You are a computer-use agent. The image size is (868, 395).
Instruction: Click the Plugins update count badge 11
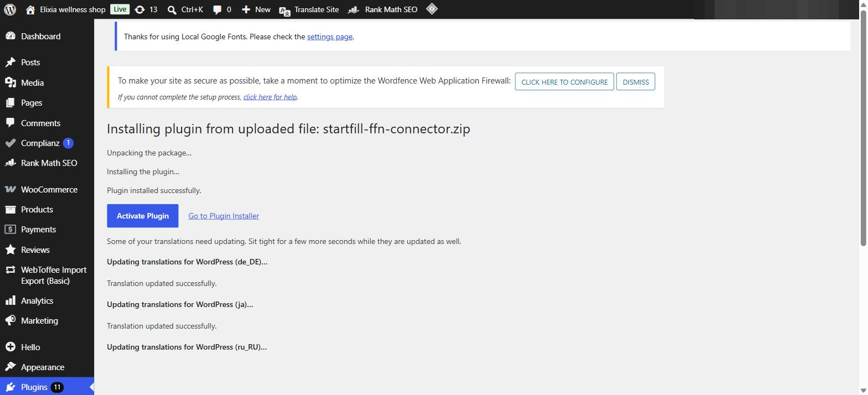57,387
